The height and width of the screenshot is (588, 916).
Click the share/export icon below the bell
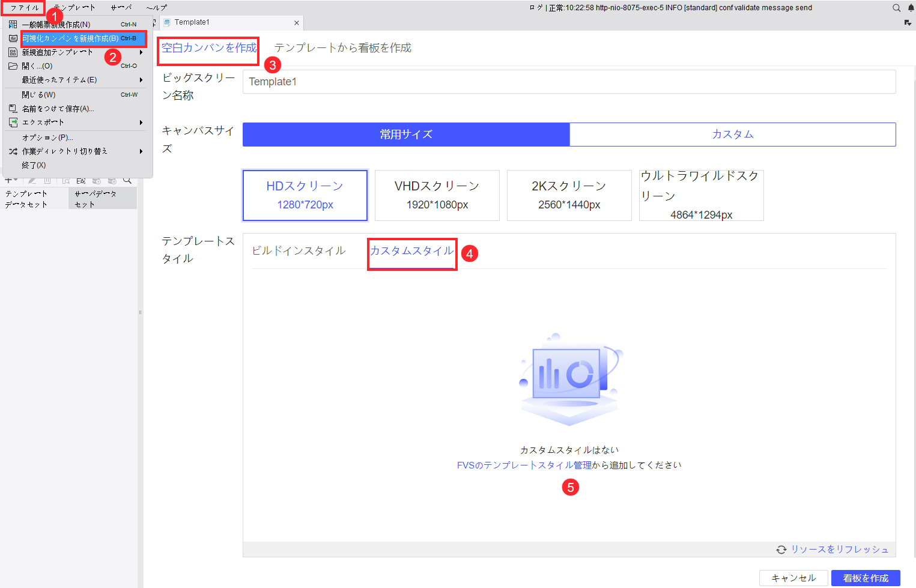pos(907,22)
